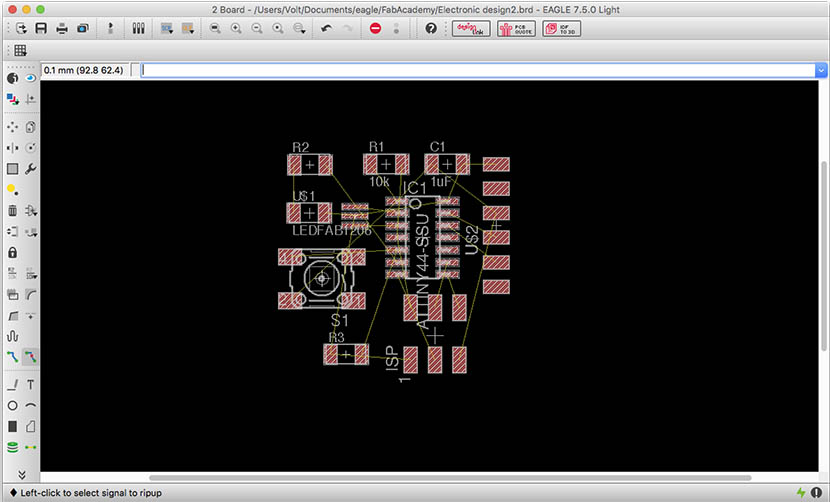Select the Mark tool

point(31,98)
